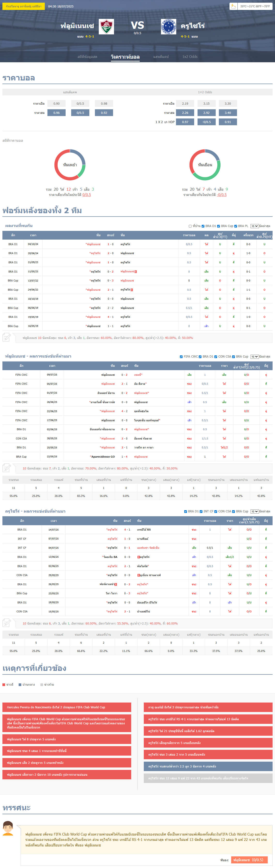Click the red card icon in 24/06/22 match row
This screenshot has width=275, height=868.
pos(132,290)
